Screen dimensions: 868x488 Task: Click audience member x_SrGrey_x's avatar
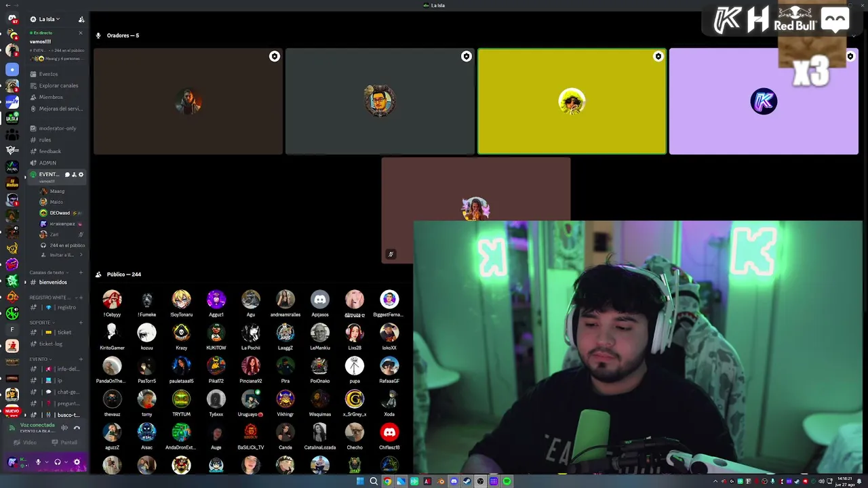[x=355, y=399]
